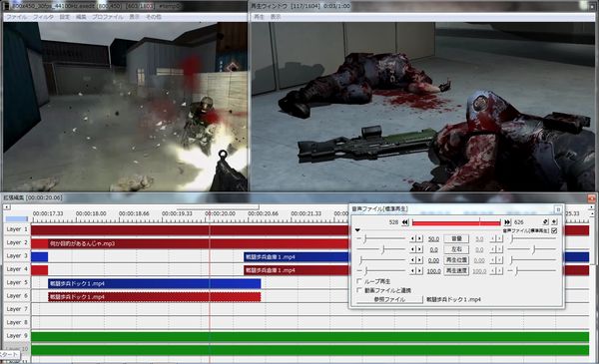
Task: Uncheck the 音声ファイル[標準再生] enable checkbox
Action: [554, 230]
